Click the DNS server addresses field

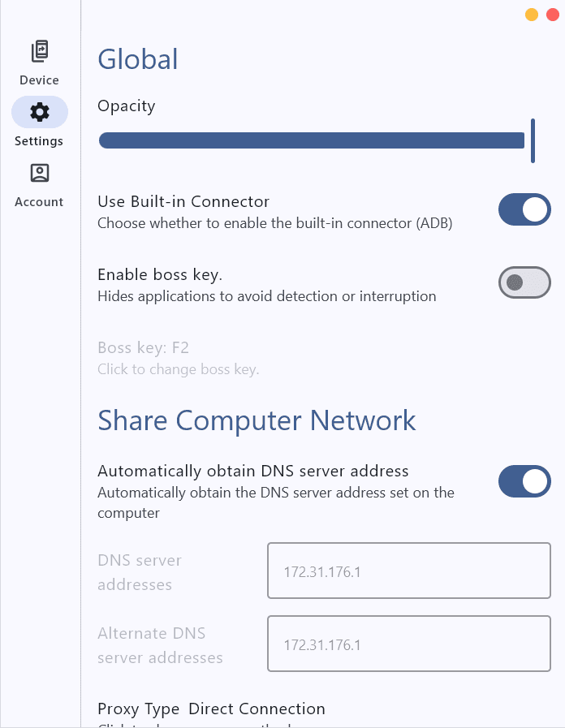click(408, 571)
